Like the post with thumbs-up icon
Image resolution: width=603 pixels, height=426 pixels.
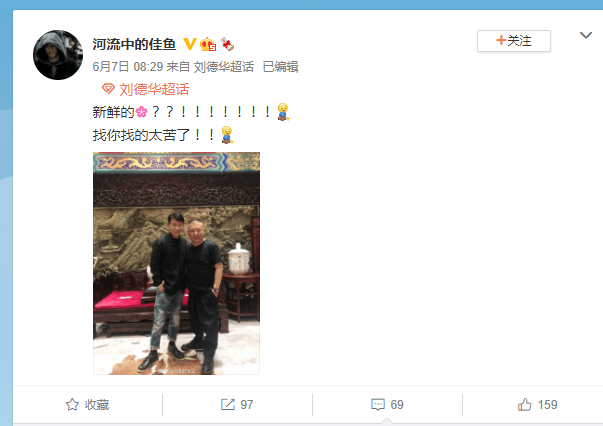[525, 404]
